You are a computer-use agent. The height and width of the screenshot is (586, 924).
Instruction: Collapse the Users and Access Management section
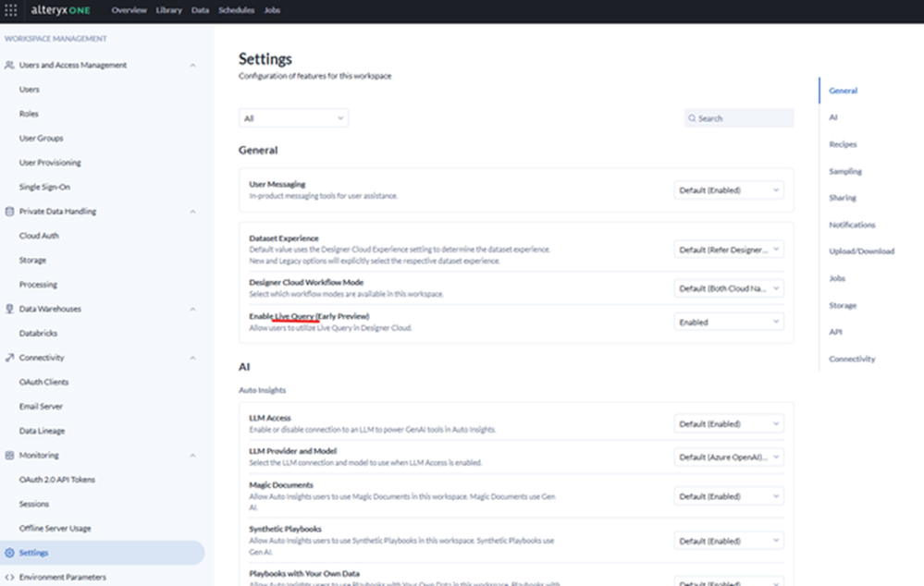point(192,66)
